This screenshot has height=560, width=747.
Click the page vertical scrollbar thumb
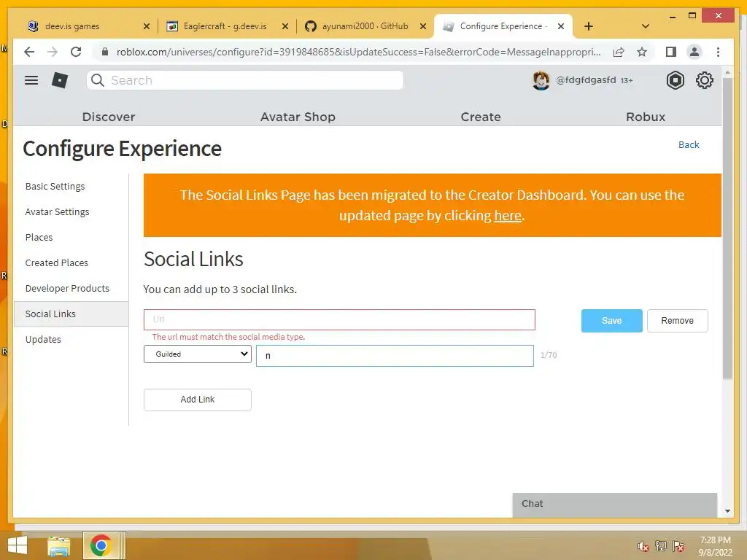pos(727,228)
